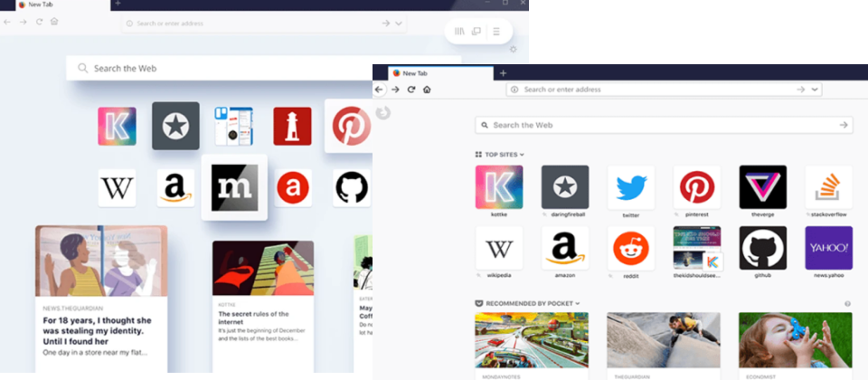Collapse the Top Sites section
868x380 pixels.
[x=499, y=155]
